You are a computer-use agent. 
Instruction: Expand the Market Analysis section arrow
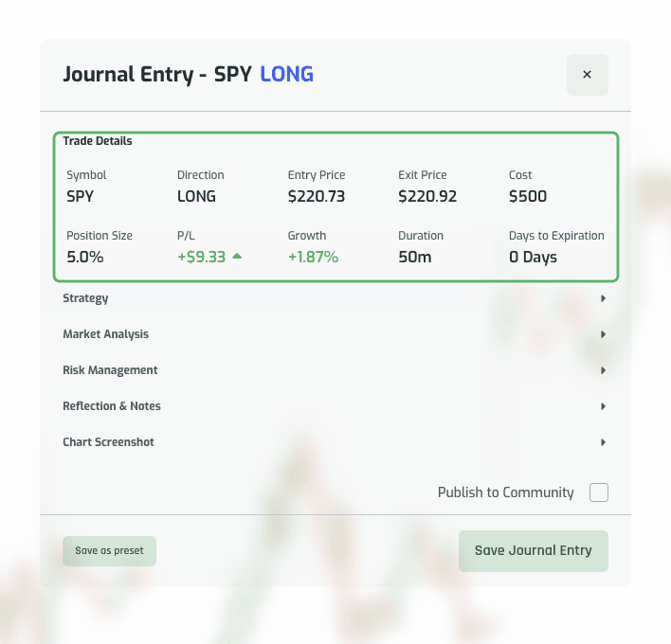click(603, 334)
